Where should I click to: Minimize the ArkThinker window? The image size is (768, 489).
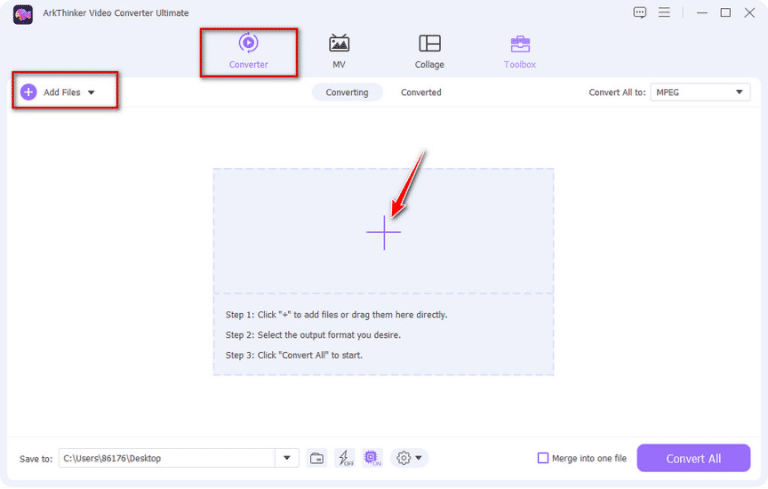702,13
